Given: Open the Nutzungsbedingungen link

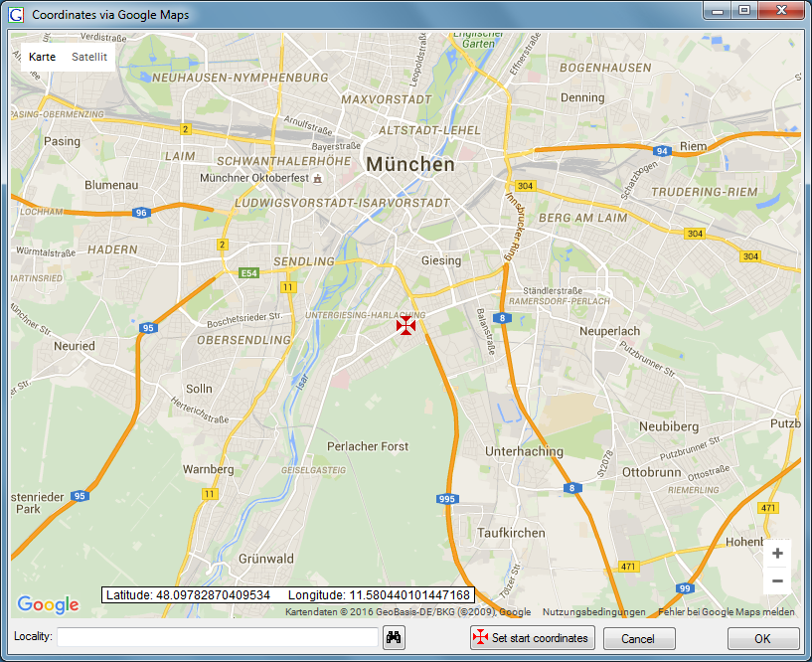Looking at the screenshot, I should (x=594, y=612).
